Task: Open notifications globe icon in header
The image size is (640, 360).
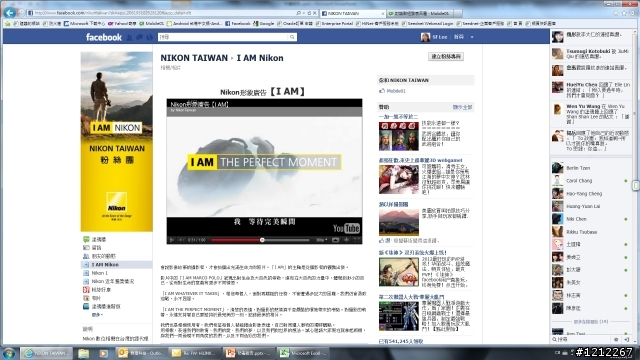Action: click(x=149, y=37)
